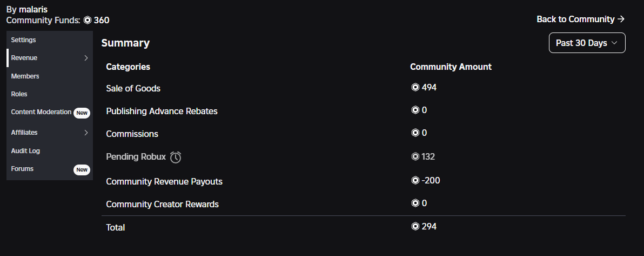
Task: Expand the Revenue submenu chevron
Action: point(86,58)
